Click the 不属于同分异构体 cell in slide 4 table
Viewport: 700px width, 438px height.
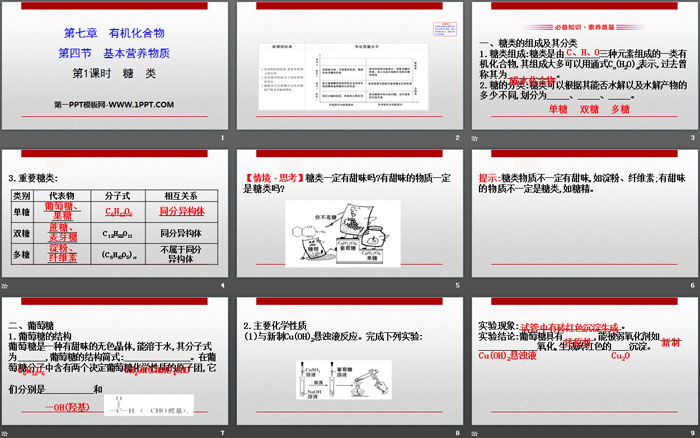click(181, 254)
